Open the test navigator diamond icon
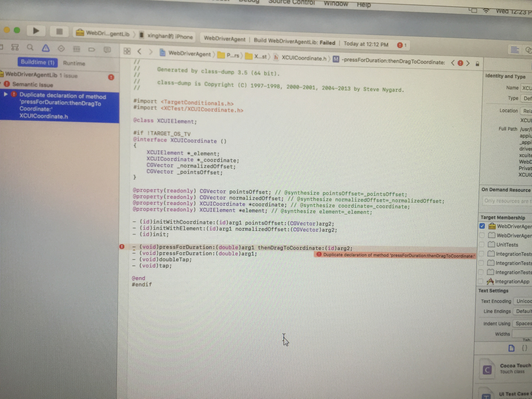The image size is (532, 399). click(x=61, y=49)
